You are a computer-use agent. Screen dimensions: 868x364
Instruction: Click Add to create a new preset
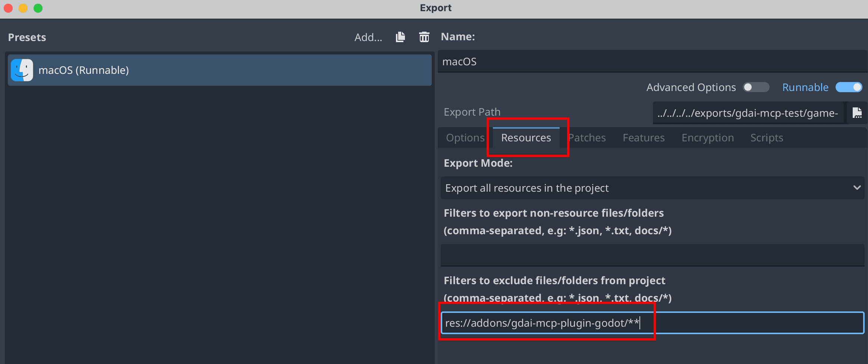tap(368, 37)
